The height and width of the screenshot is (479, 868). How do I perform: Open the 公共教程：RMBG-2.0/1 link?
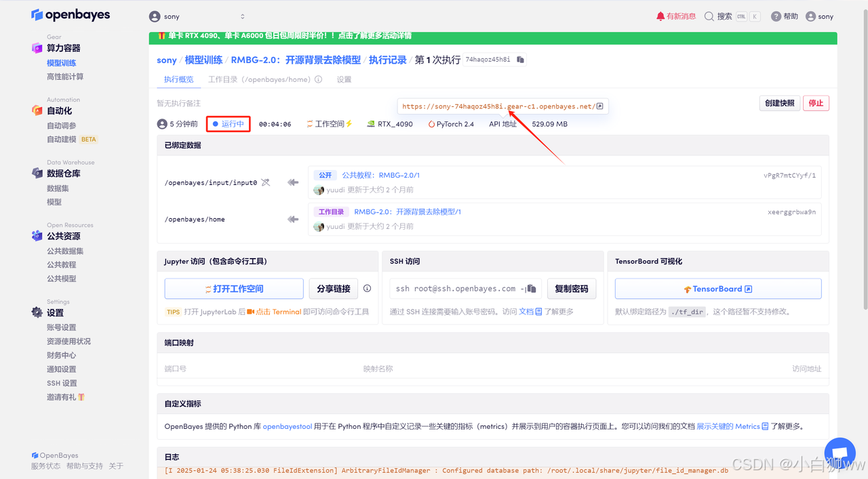pyautogui.click(x=380, y=175)
